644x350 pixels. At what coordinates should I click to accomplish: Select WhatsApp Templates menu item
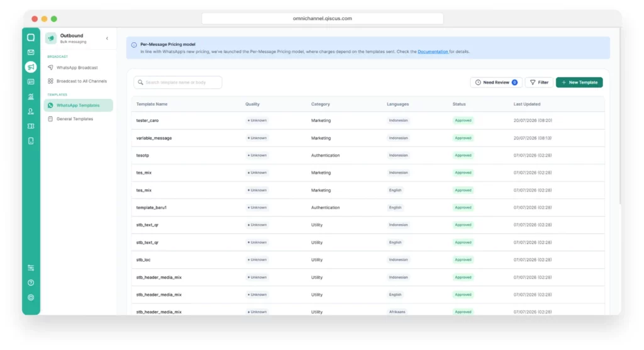pyautogui.click(x=78, y=105)
